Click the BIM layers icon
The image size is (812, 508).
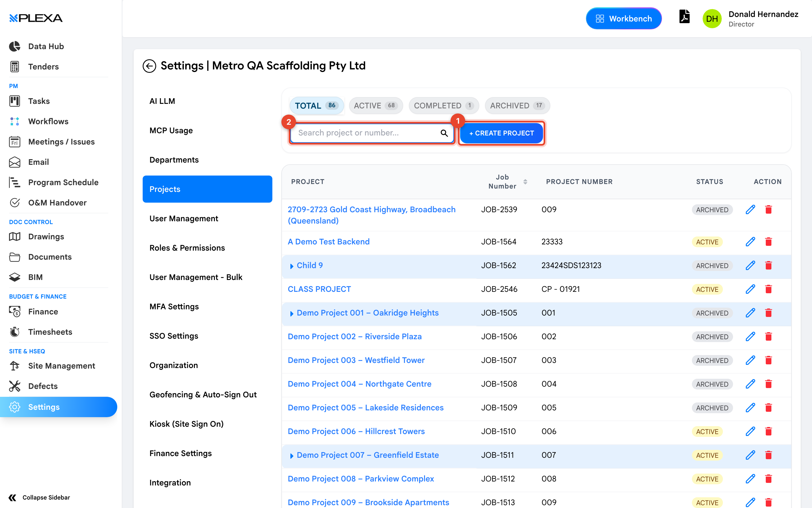click(15, 277)
